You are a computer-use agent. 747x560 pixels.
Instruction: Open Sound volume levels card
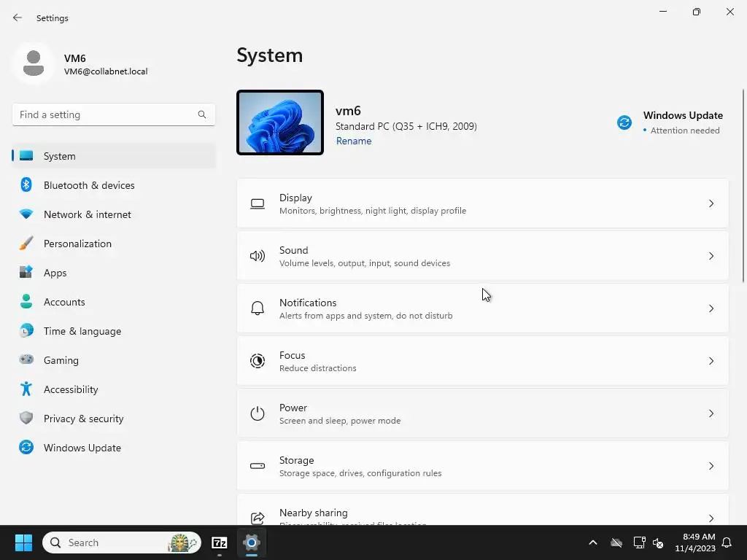tap(483, 256)
